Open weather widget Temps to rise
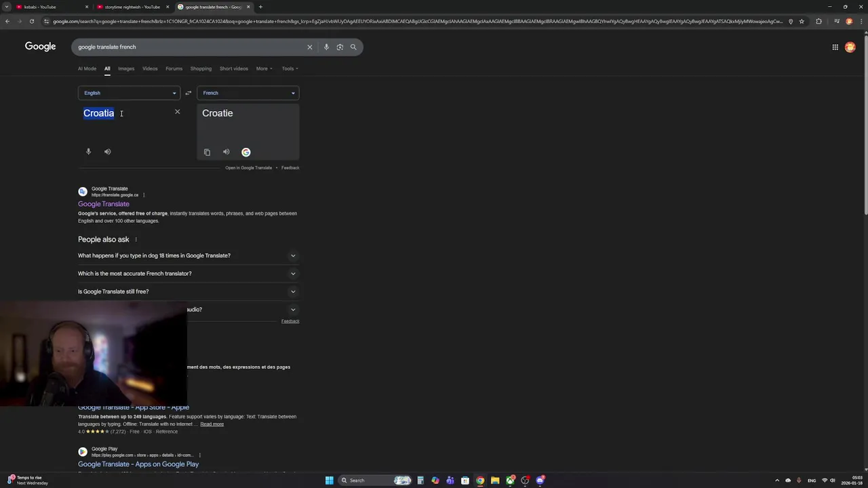 pos(27,481)
